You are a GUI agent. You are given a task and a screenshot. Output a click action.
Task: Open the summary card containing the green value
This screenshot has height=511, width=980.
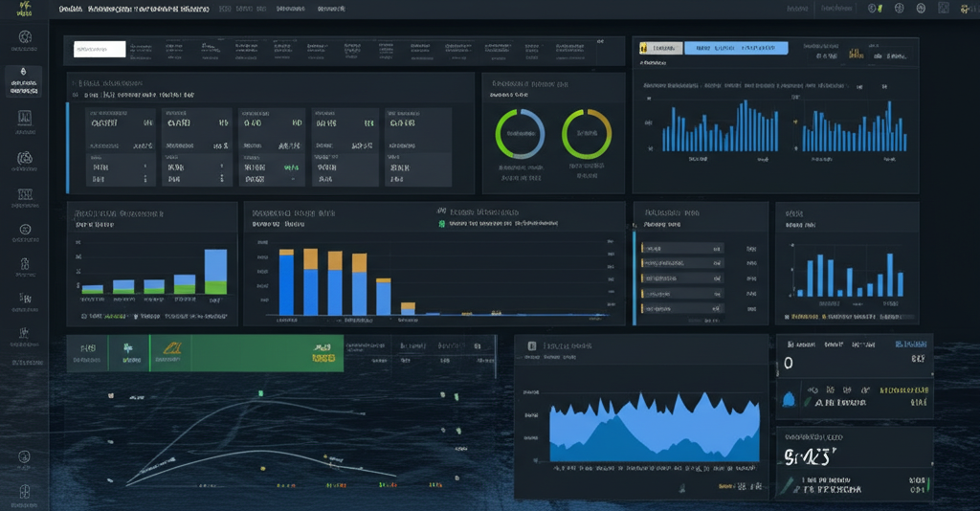pyautogui.click(x=272, y=147)
